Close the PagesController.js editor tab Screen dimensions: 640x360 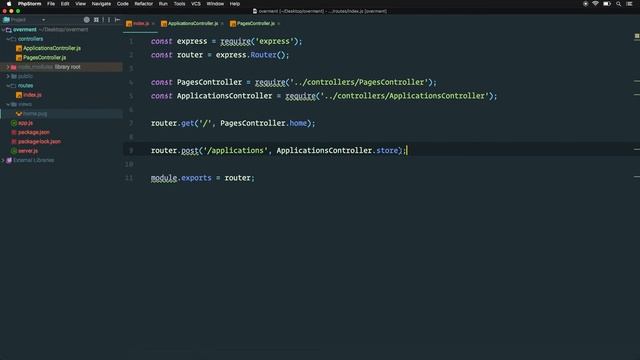(x=279, y=24)
